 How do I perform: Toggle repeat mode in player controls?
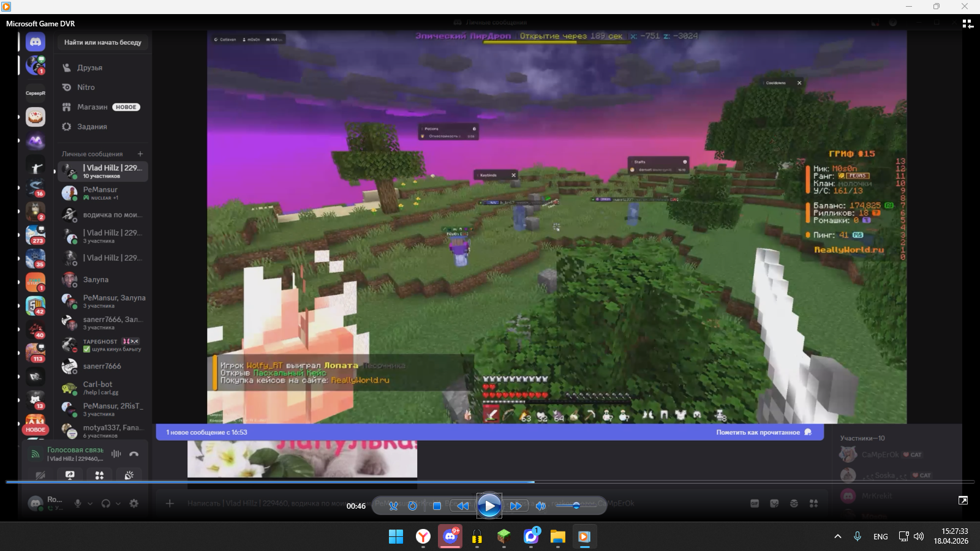(412, 506)
